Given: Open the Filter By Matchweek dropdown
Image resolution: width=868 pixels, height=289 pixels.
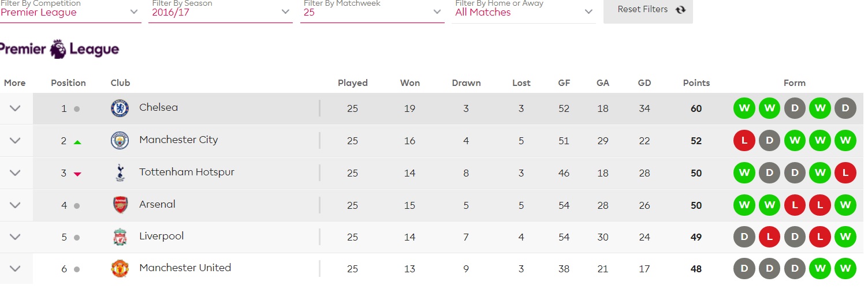Looking at the screenshot, I should click(x=372, y=12).
